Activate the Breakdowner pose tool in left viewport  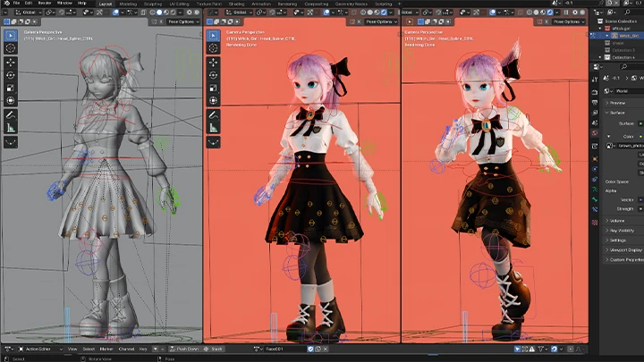11,142
